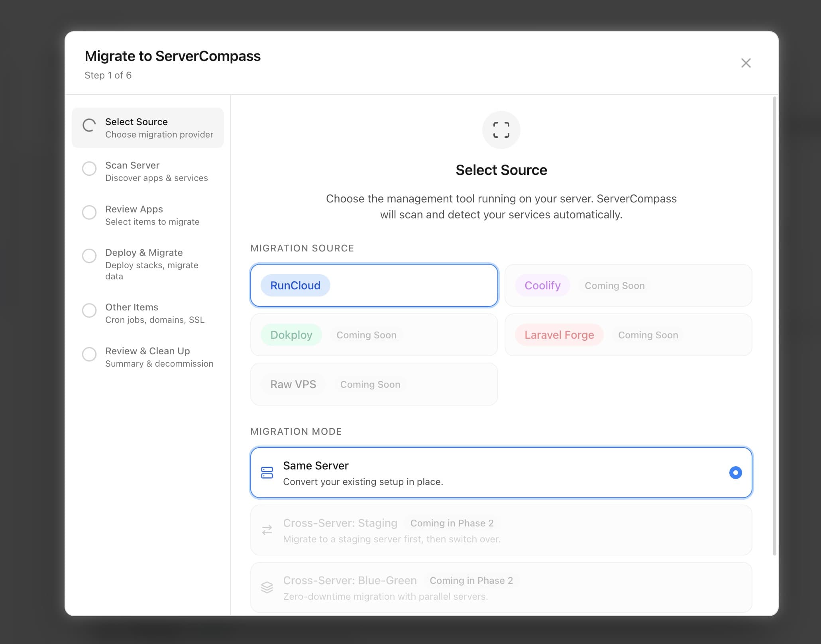The height and width of the screenshot is (644, 821).
Task: Select the Raw VPS migration source
Action: coord(373,384)
